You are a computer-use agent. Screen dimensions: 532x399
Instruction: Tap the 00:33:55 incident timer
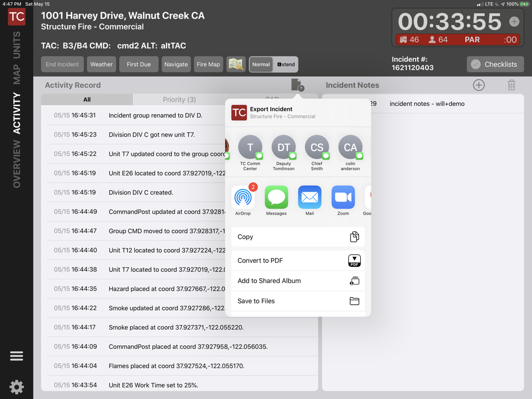coord(450,22)
